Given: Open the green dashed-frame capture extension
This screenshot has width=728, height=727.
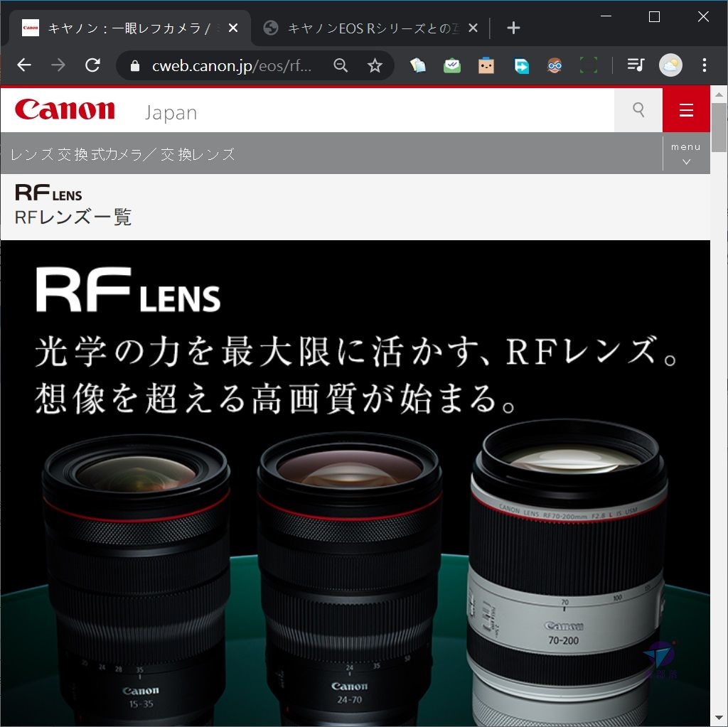Looking at the screenshot, I should 589,65.
